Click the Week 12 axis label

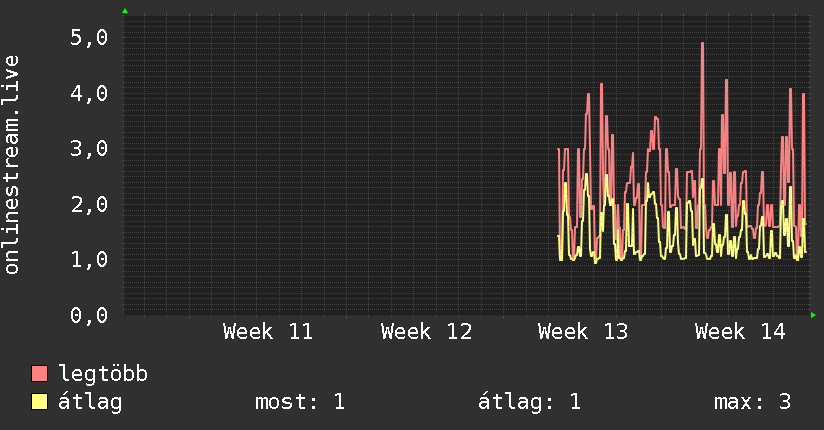(426, 332)
